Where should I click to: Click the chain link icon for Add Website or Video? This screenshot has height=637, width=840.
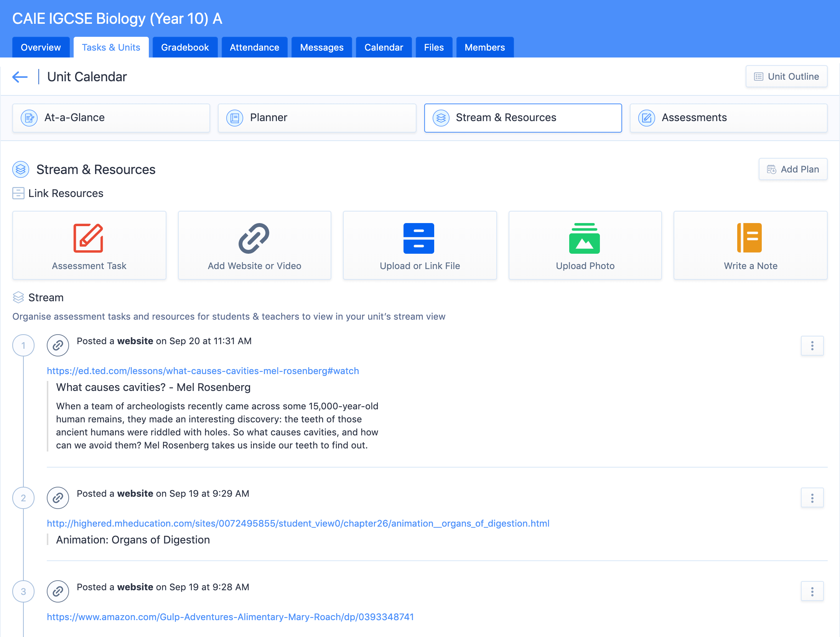tap(254, 238)
